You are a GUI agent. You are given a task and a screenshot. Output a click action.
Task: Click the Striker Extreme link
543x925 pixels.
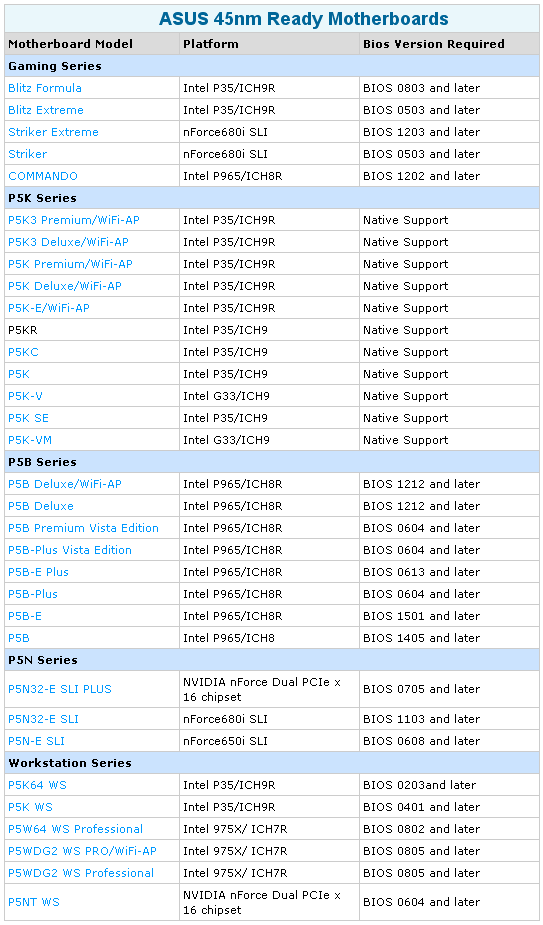(x=53, y=132)
